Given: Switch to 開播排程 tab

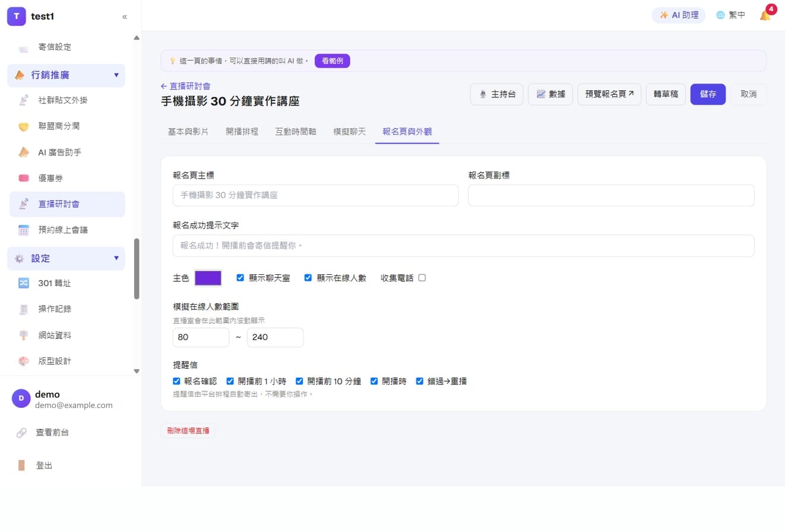Looking at the screenshot, I should [242, 132].
